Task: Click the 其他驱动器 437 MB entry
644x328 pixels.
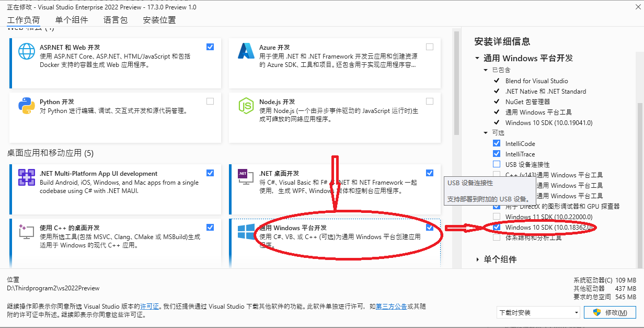Action: tap(605, 288)
